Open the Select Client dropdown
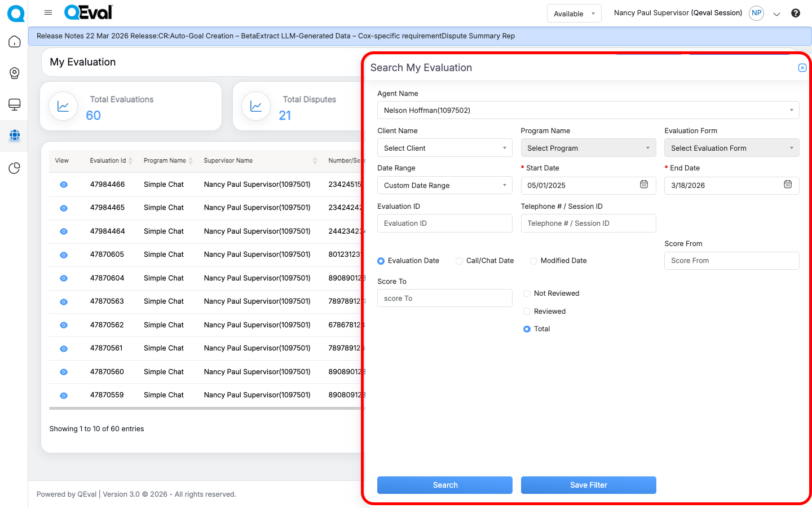This screenshot has height=508, width=812. click(x=444, y=148)
